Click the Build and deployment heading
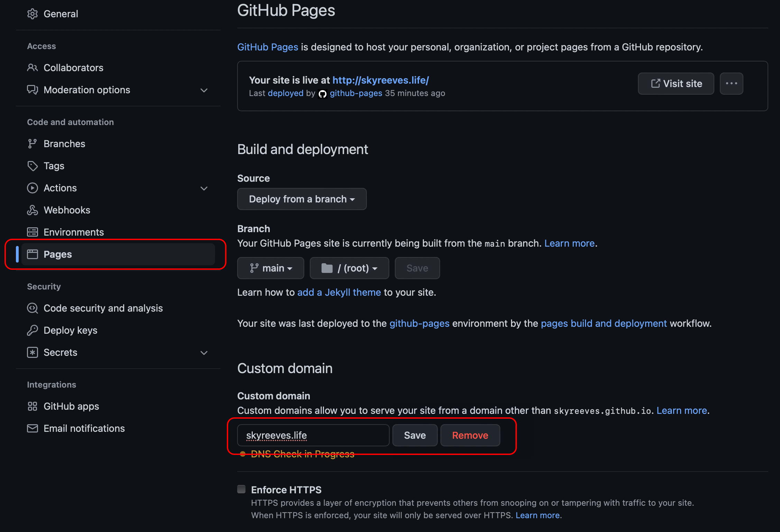Screen dimensions: 780x532 click(303, 149)
